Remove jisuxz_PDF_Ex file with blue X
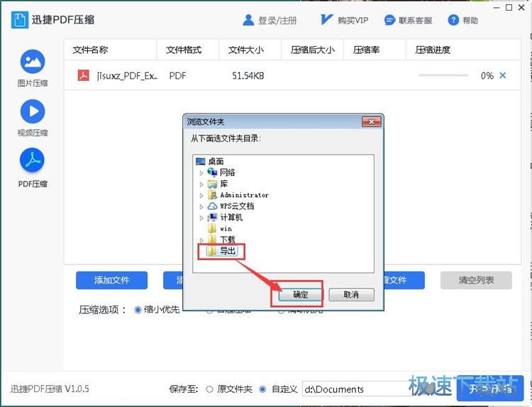This screenshot has height=407, width=532. coord(503,75)
